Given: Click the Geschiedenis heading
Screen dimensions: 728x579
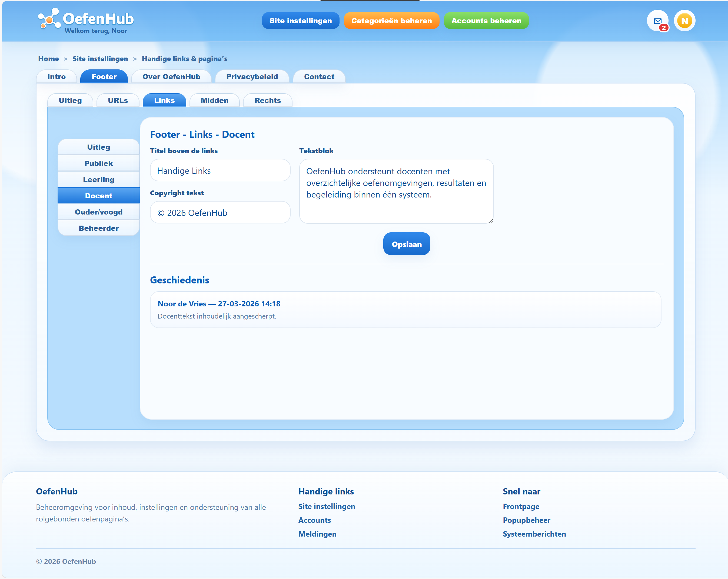Looking at the screenshot, I should [x=180, y=280].
